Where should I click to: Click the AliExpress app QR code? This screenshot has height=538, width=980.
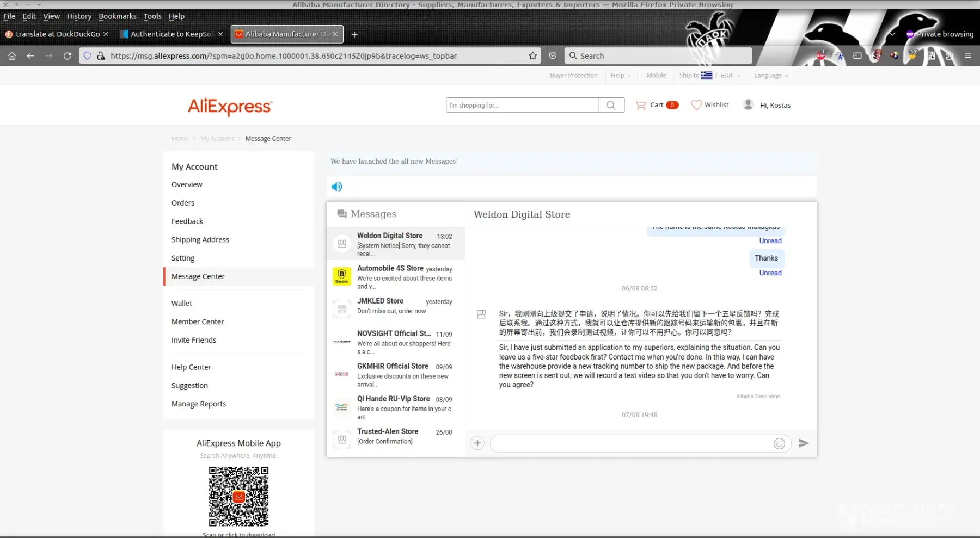238,497
